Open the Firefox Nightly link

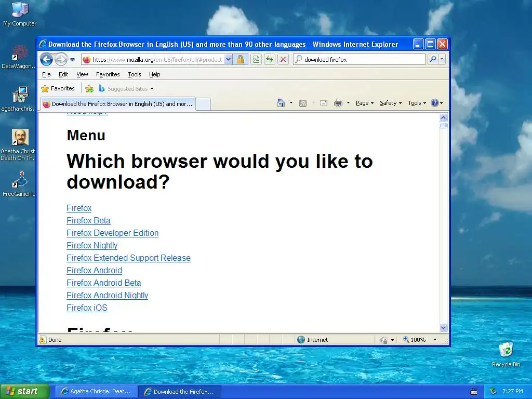[92, 245]
